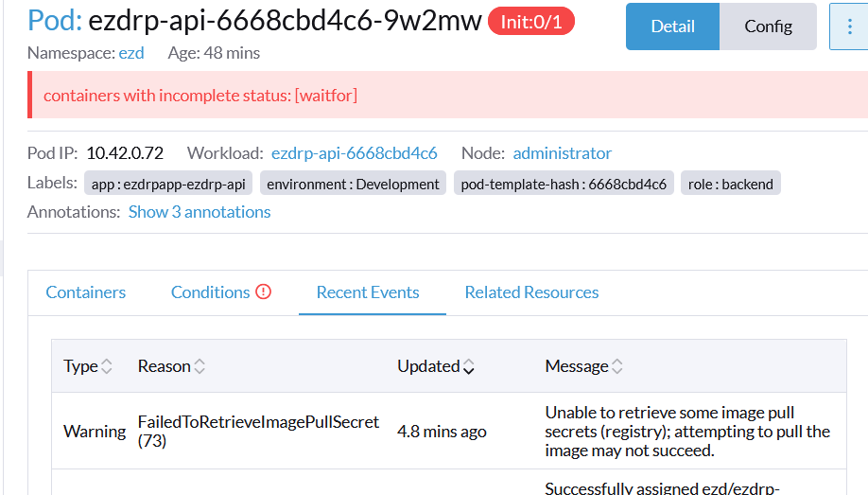Click the image pull secrets message
Screen dimensions: 868x495
tap(687, 432)
